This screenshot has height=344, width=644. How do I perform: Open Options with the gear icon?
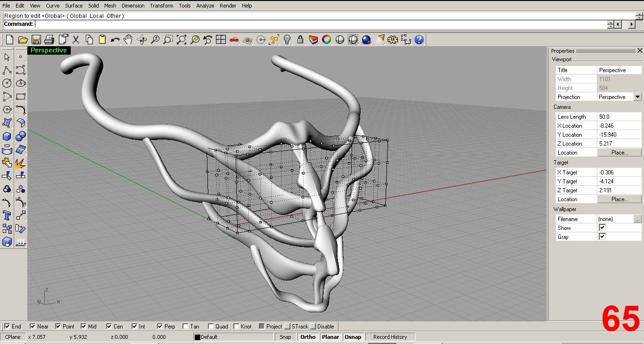393,40
